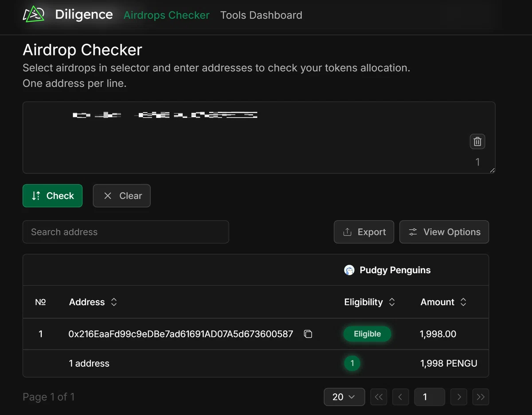The width and height of the screenshot is (532, 415).
Task: Click the Diligence triangle logo
Action: click(x=34, y=15)
